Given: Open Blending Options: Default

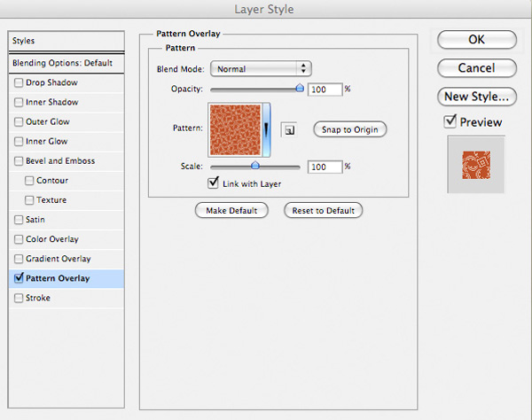Looking at the screenshot, I should 66,63.
